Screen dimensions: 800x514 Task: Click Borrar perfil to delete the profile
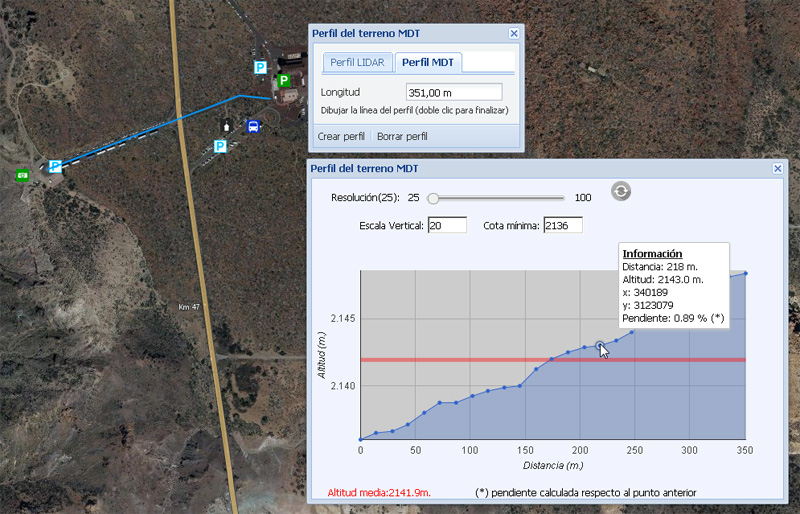pyautogui.click(x=402, y=136)
